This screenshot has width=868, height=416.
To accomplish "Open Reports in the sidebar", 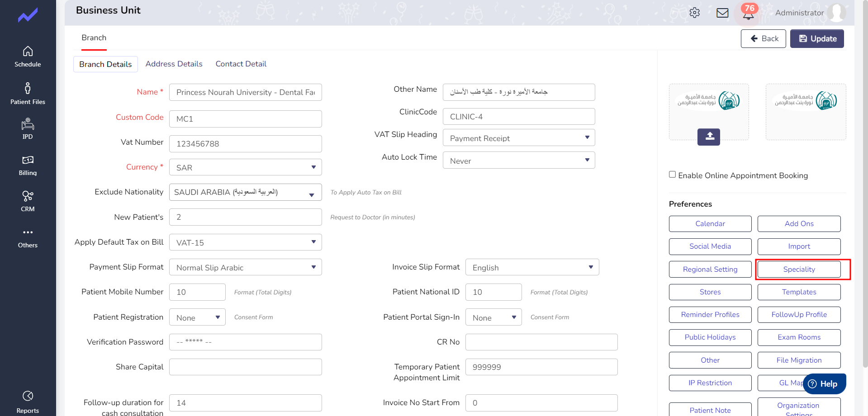I will tap(28, 402).
